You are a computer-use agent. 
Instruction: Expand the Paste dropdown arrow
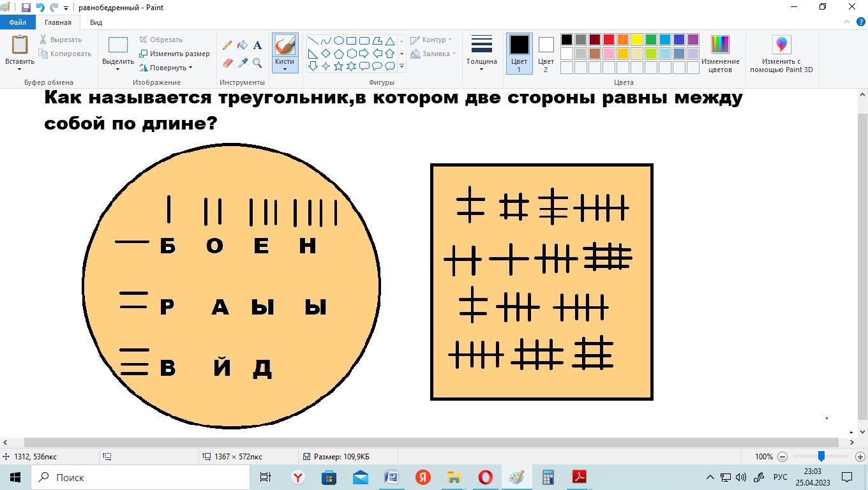(20, 70)
